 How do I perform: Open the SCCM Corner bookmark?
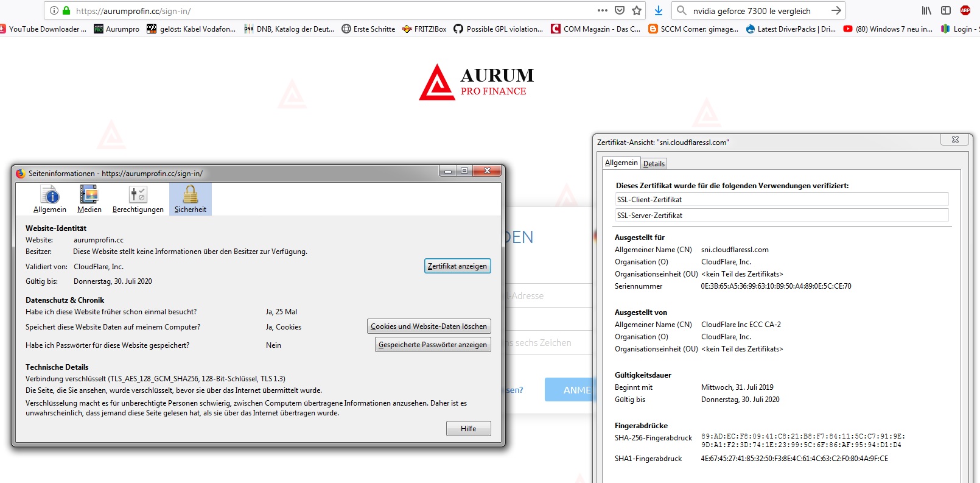tap(693, 29)
